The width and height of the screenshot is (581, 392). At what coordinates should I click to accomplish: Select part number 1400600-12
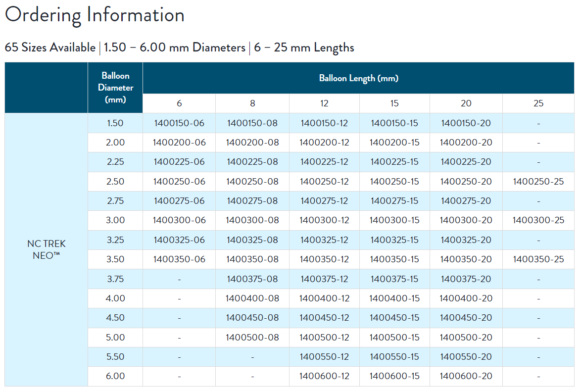click(x=324, y=376)
